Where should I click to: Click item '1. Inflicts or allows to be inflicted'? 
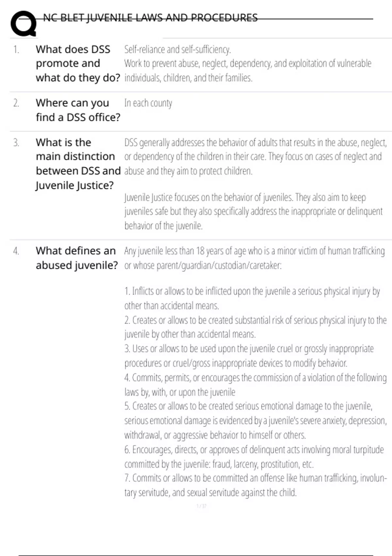pyautogui.click(x=252, y=298)
